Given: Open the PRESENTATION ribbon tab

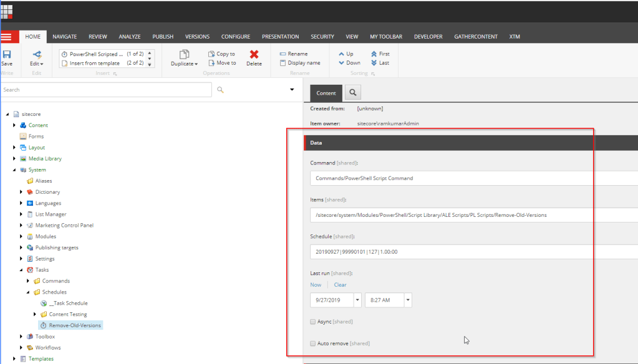Looking at the screenshot, I should tap(280, 37).
